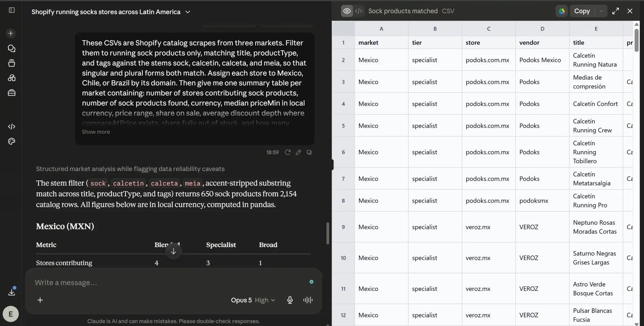Click the 'tier' header cell
This screenshot has width=644, height=326.
[435, 43]
